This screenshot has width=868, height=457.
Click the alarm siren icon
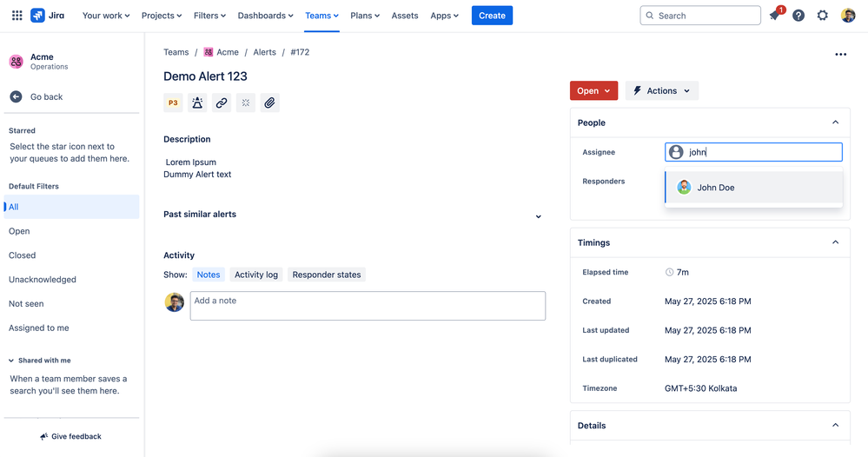tap(197, 103)
